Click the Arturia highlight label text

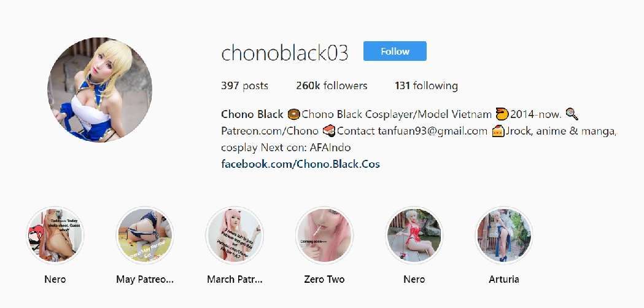click(503, 280)
